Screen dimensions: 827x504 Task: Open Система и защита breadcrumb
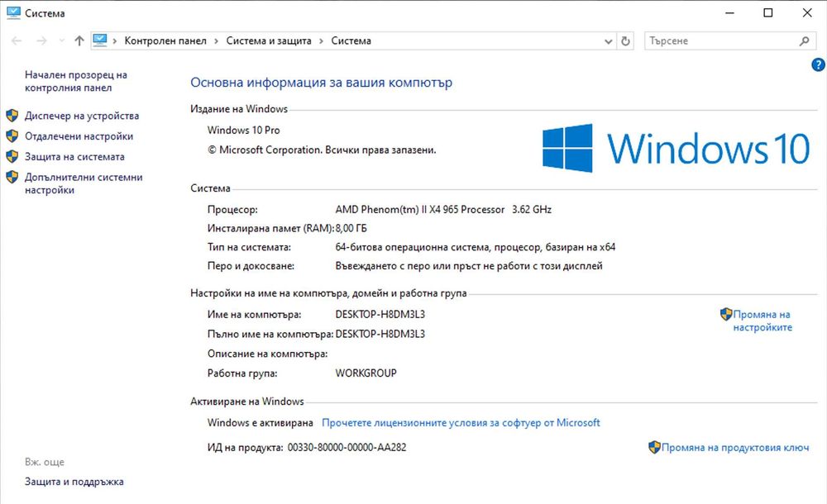coord(269,40)
